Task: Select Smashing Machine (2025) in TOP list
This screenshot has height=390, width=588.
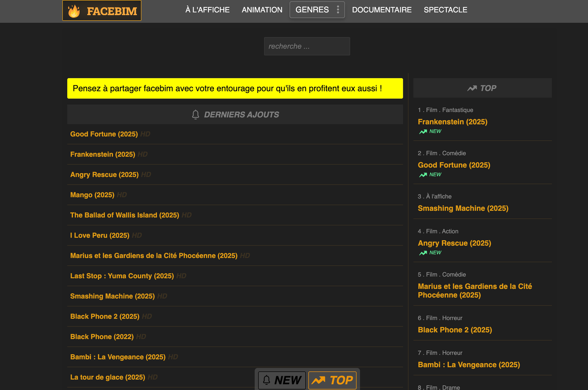Action: coord(463,208)
